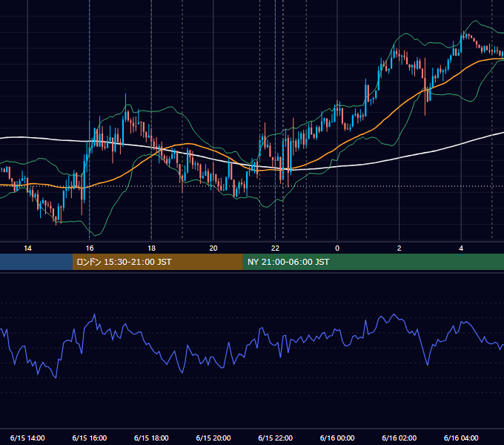Screen dimensions: 504x445
Task: Click the 4 hour label on price chart axis
Action: [461, 248]
